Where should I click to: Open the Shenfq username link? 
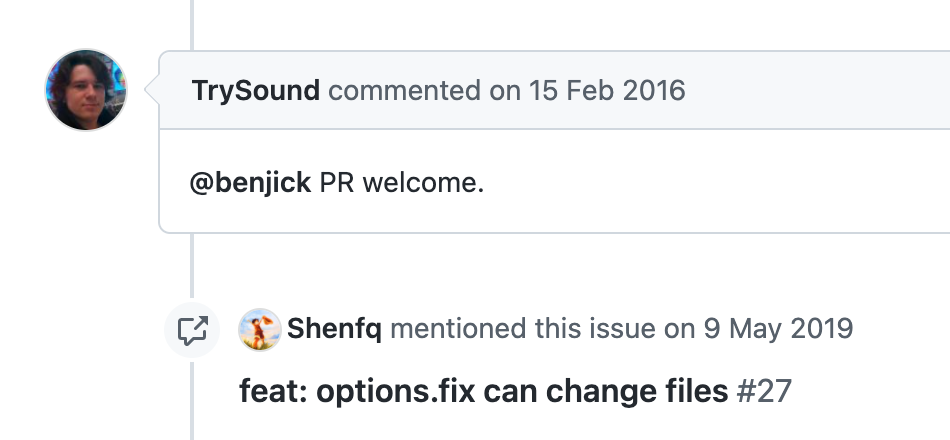334,329
